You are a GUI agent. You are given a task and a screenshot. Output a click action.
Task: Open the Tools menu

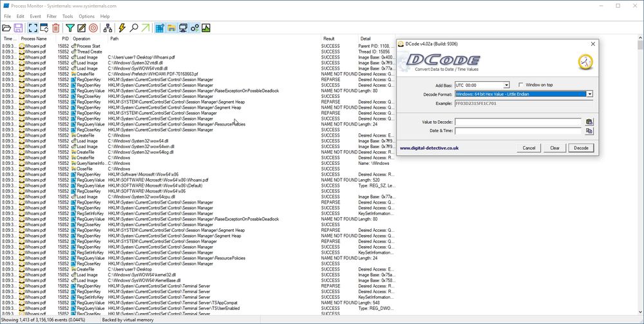68,17
